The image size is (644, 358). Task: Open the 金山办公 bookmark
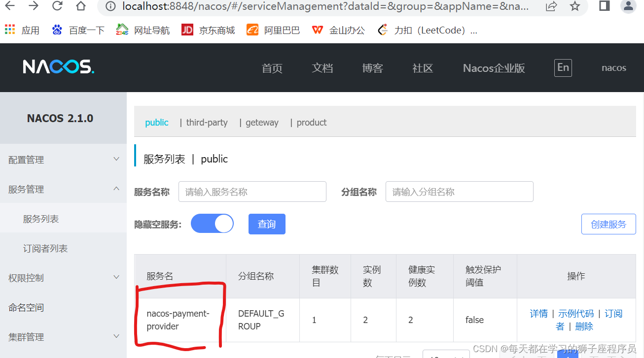(338, 30)
